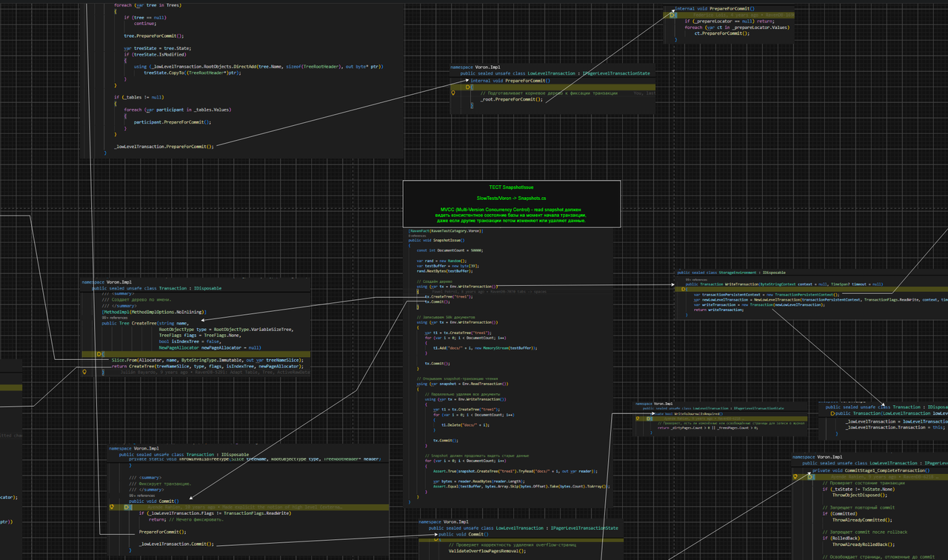This screenshot has width=948, height=560.
Task: Click the execution pointer arrow under CommitStage1_CompleteTransaction()
Action: 809,476
